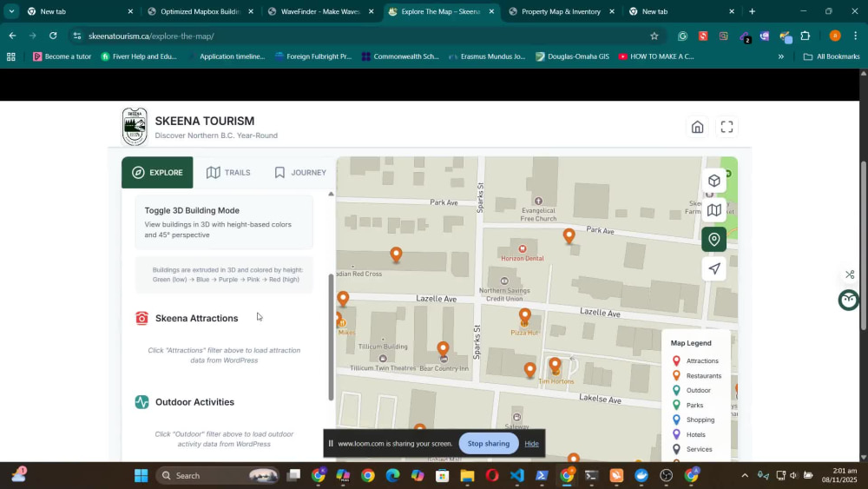The width and height of the screenshot is (868, 489).
Task: Click the Horizon Dental map icon
Action: 522,249
